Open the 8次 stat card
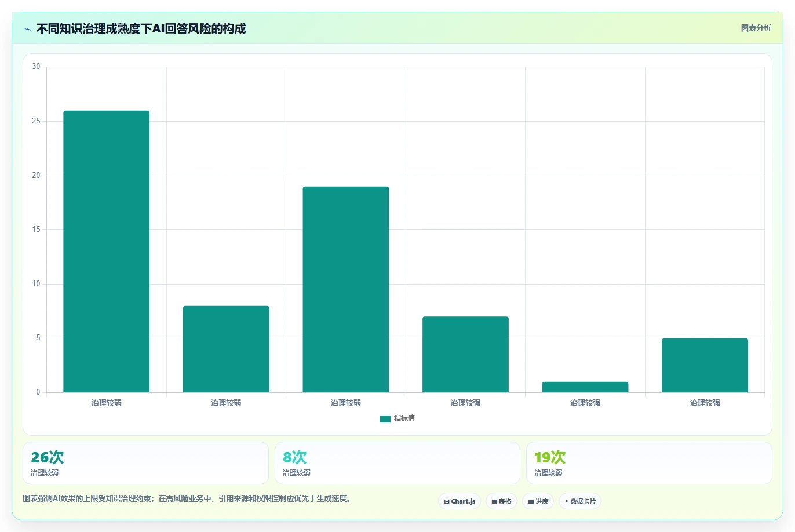 click(397, 463)
